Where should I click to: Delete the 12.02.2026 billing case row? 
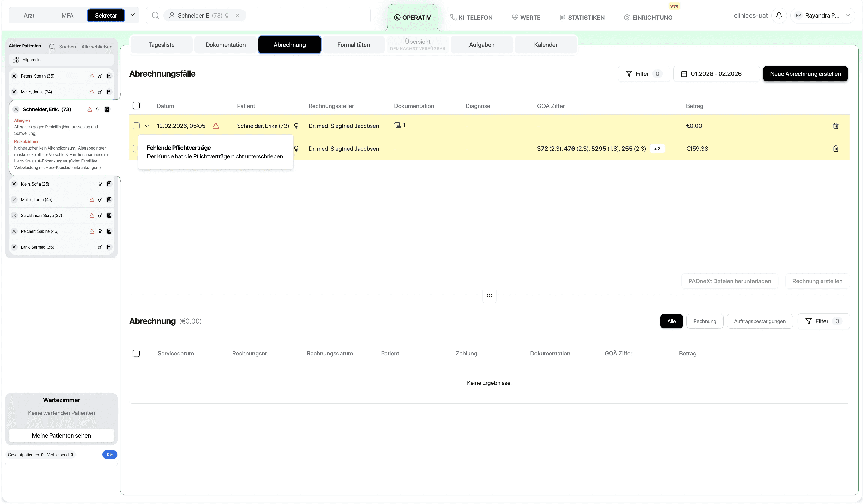(x=835, y=126)
